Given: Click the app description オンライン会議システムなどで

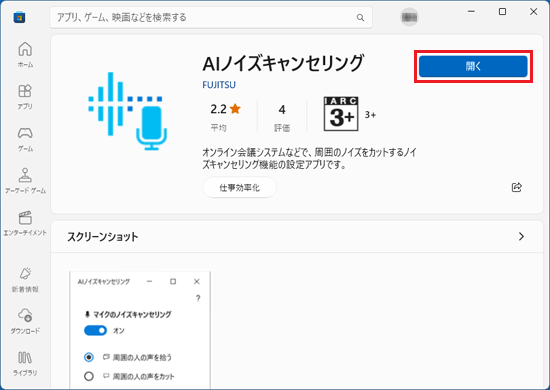Looking at the screenshot, I should point(309,158).
